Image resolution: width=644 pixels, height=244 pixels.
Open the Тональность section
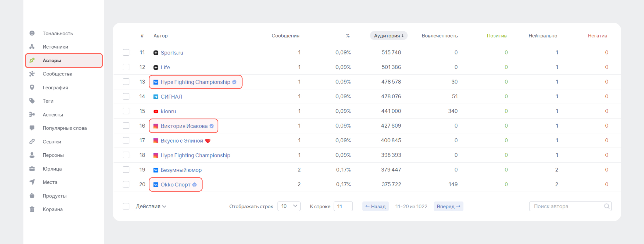[58, 33]
